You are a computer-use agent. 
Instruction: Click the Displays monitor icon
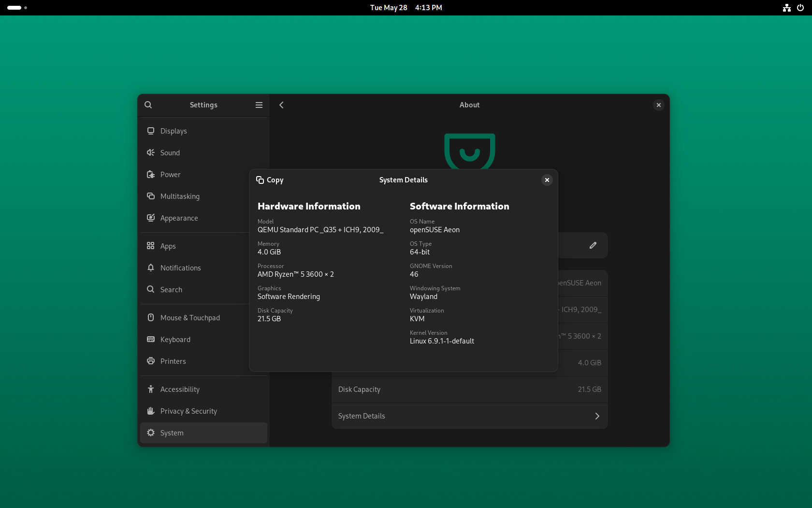click(x=151, y=131)
